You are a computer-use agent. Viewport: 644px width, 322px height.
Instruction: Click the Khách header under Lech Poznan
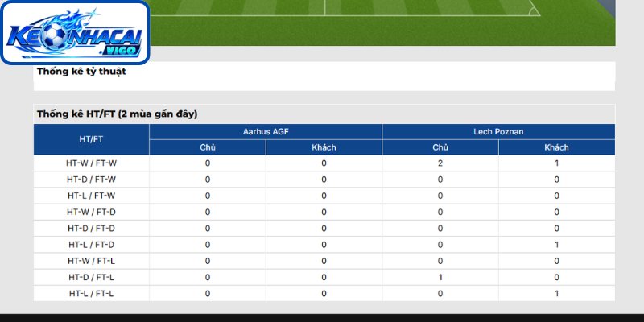pyautogui.click(x=556, y=147)
